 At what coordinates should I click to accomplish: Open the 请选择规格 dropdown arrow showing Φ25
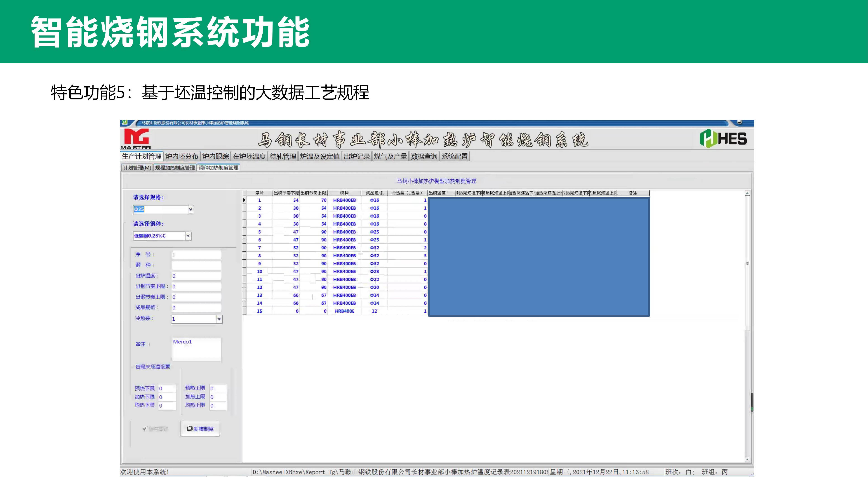pos(191,209)
